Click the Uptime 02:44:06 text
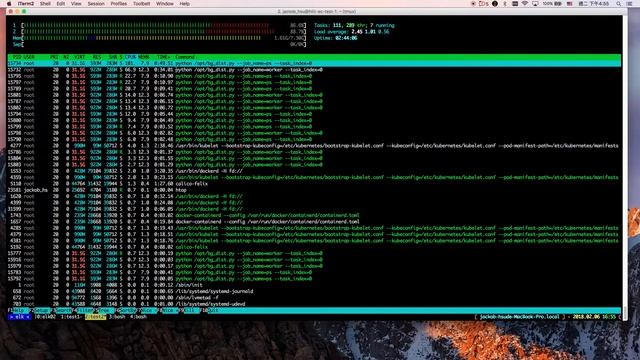 336,38
